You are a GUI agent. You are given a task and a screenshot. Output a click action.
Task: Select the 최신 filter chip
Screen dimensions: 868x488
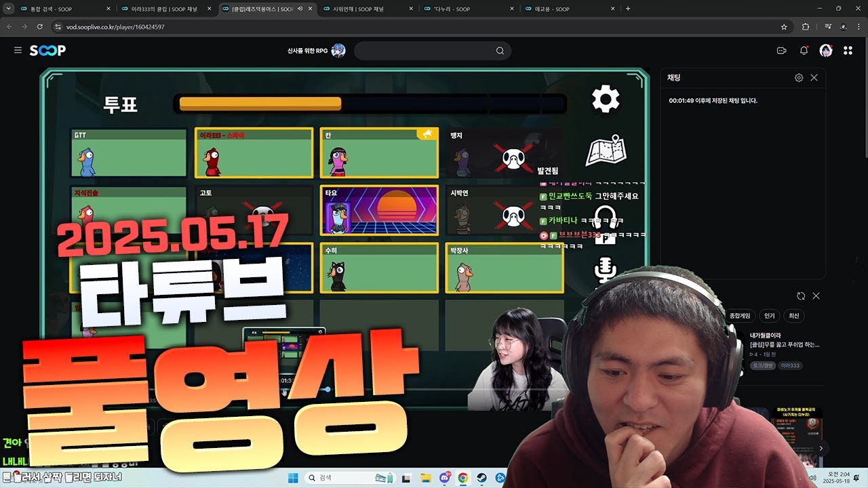[793, 316]
